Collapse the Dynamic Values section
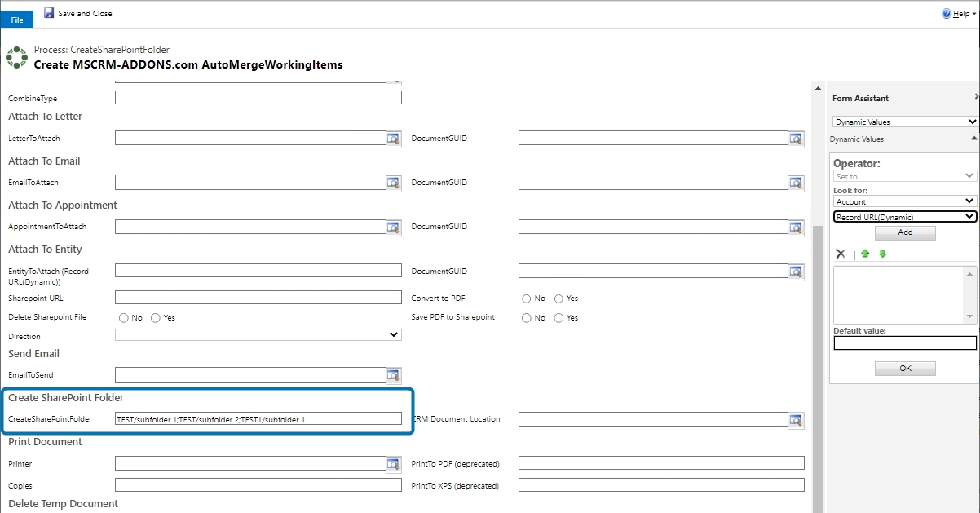The width and height of the screenshot is (980, 513). pos(974,139)
